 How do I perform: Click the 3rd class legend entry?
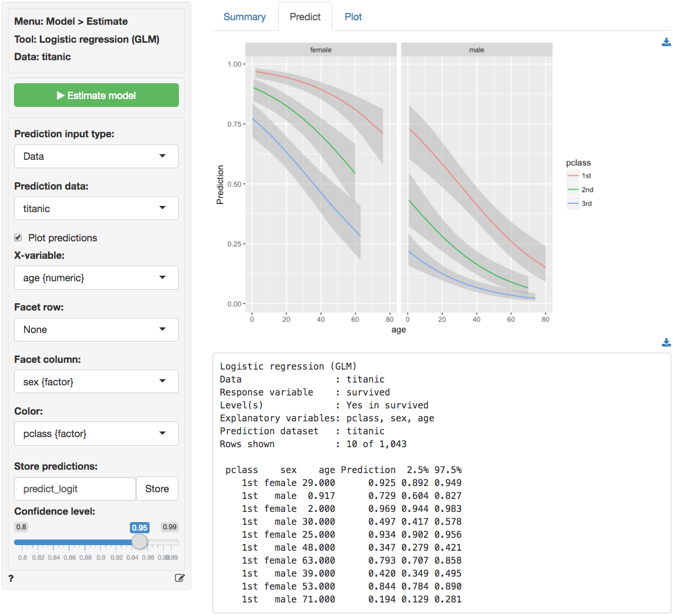[580, 204]
